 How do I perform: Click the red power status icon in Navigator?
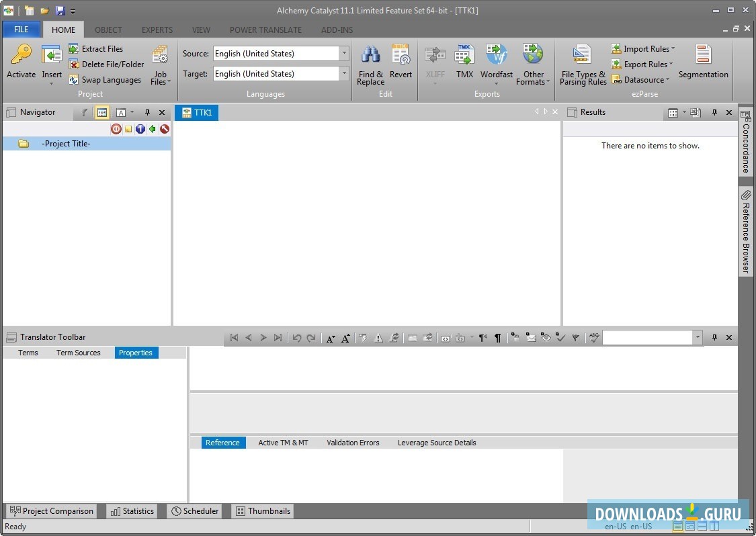[116, 129]
